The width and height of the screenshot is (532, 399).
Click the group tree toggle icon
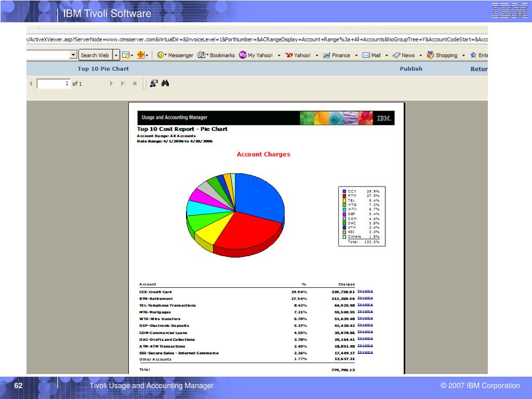pos(154,84)
